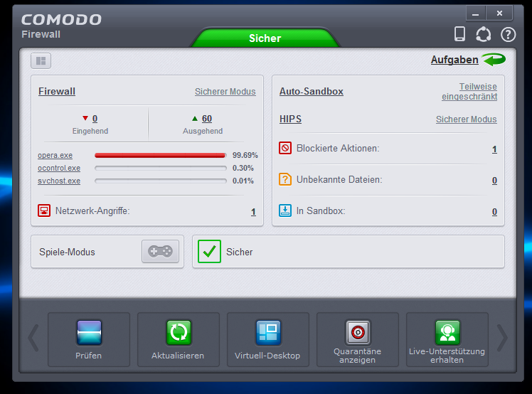Open Quarantäne anzeigen icon

[358, 333]
